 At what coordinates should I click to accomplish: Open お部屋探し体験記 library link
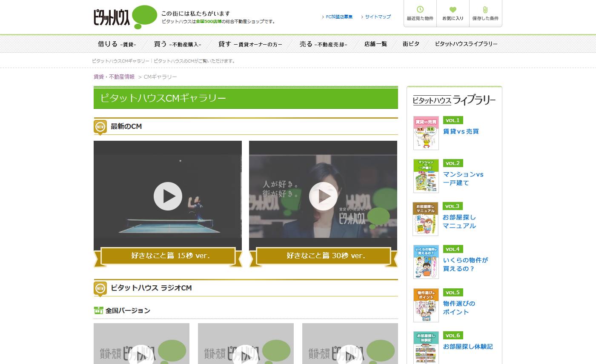tap(468, 347)
